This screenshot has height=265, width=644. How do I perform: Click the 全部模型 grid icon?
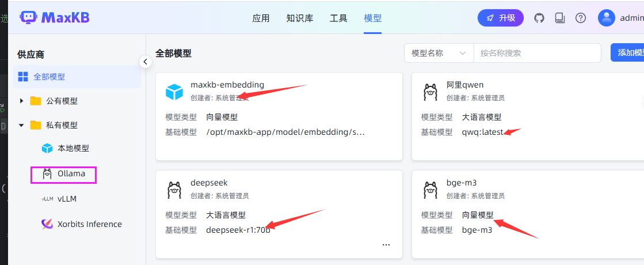[x=23, y=77]
